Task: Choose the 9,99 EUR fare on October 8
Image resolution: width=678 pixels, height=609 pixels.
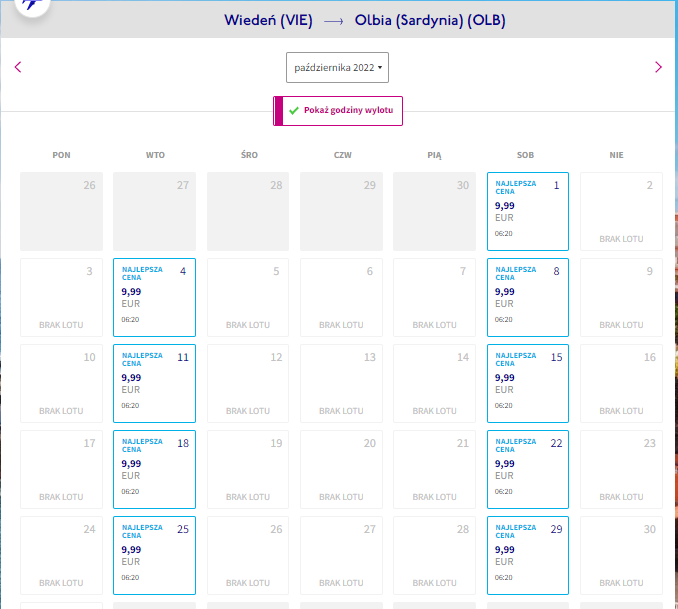Action: tap(528, 298)
